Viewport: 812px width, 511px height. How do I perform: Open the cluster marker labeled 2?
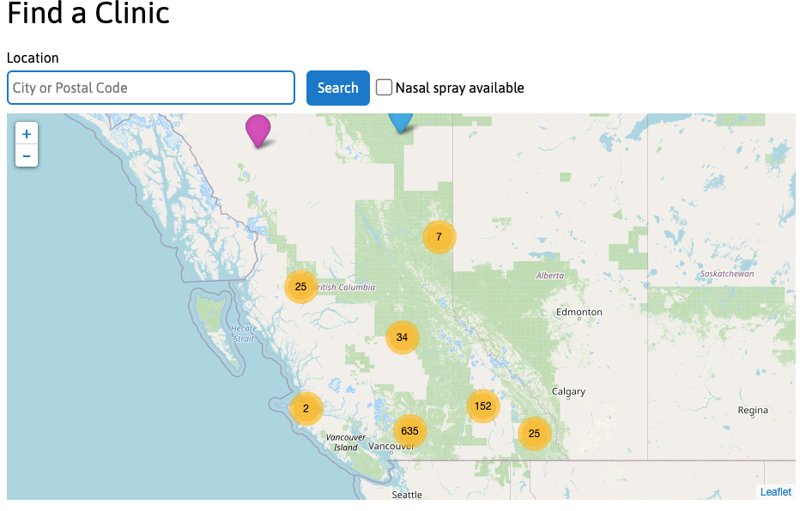click(306, 409)
